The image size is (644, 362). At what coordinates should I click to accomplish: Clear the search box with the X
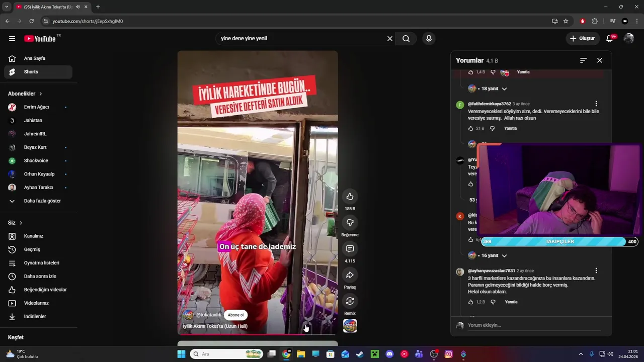[390, 39]
